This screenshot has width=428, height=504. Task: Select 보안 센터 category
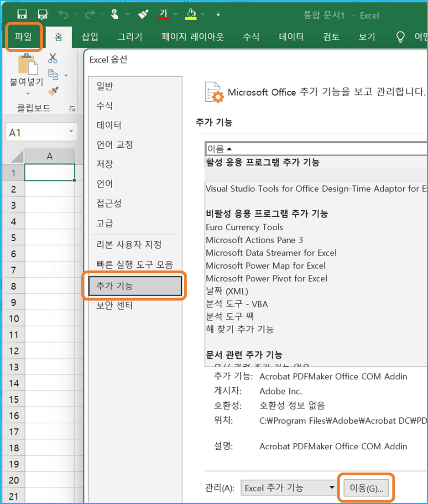click(135, 305)
